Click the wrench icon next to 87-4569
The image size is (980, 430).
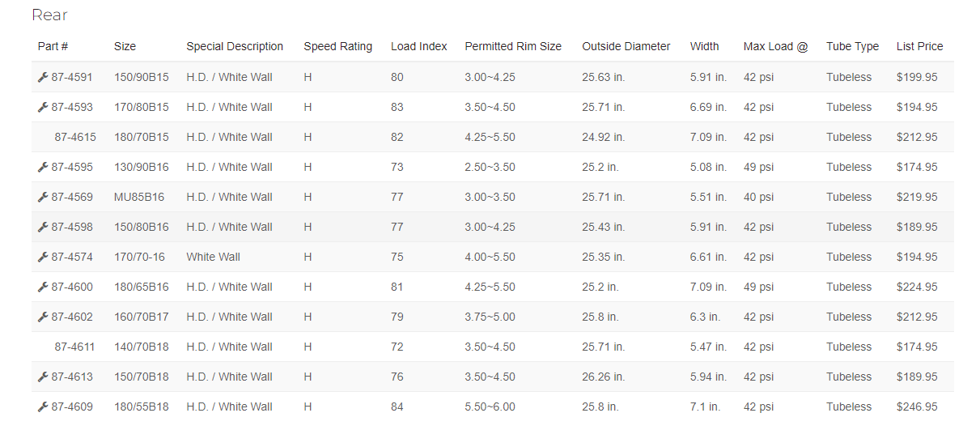[43, 198]
